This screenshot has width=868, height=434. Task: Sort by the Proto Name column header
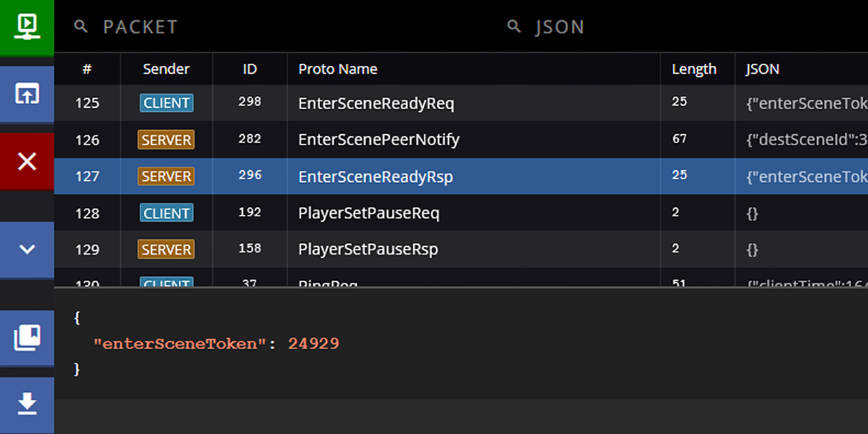338,68
